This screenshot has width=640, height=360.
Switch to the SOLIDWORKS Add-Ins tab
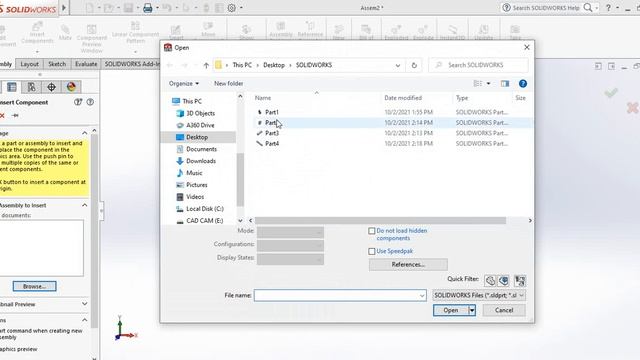click(131, 64)
